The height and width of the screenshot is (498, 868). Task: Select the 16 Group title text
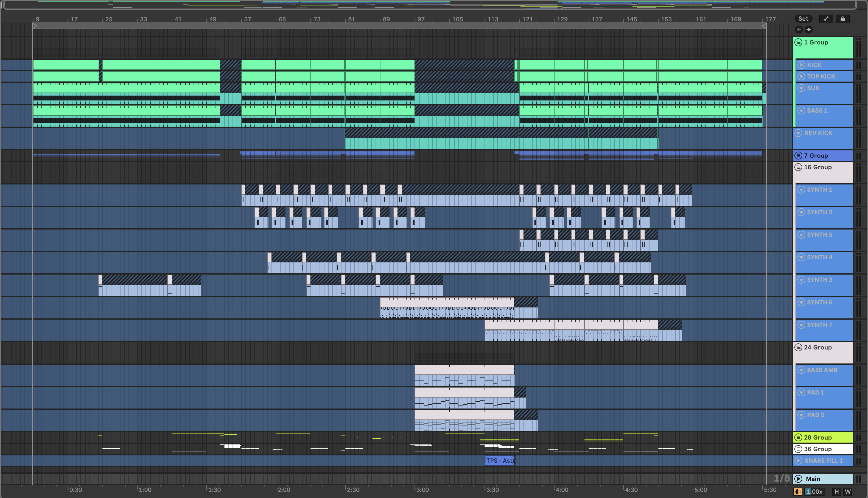point(818,167)
